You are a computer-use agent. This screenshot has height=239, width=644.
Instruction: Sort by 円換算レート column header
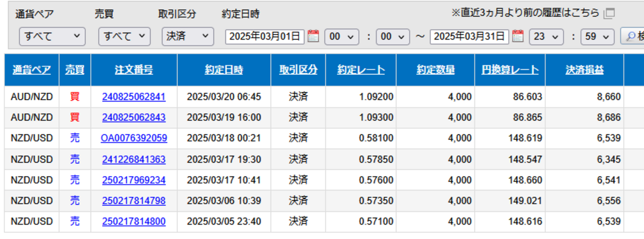coord(510,70)
